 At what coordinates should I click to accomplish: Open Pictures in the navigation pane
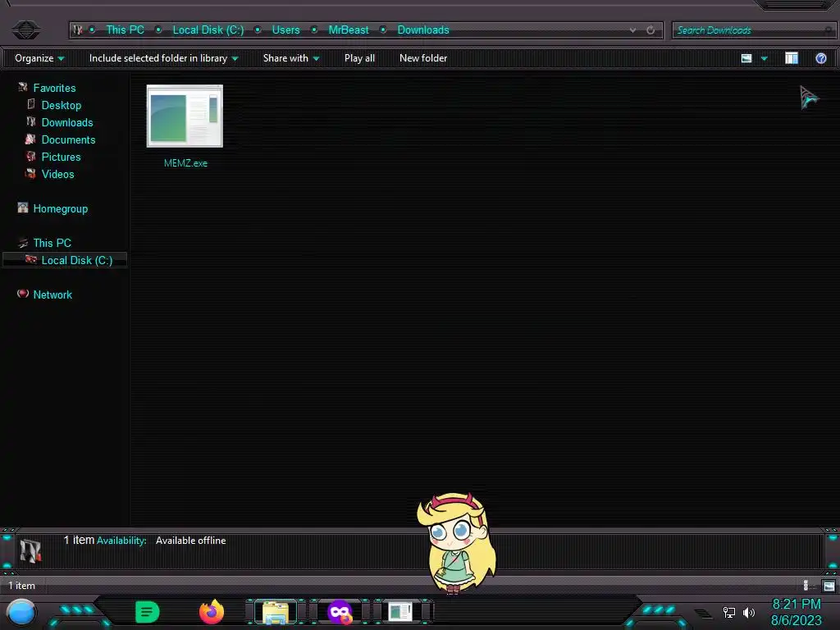61,157
